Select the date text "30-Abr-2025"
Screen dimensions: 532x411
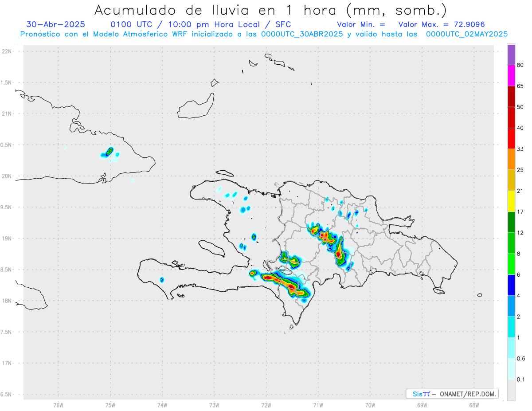pos(55,24)
